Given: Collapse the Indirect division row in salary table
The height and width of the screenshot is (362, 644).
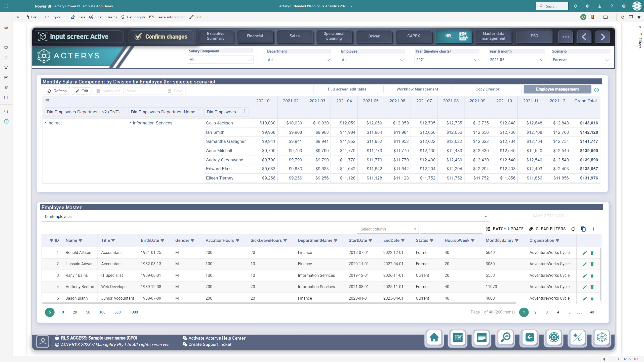Looking at the screenshot, I should pyautogui.click(x=46, y=123).
